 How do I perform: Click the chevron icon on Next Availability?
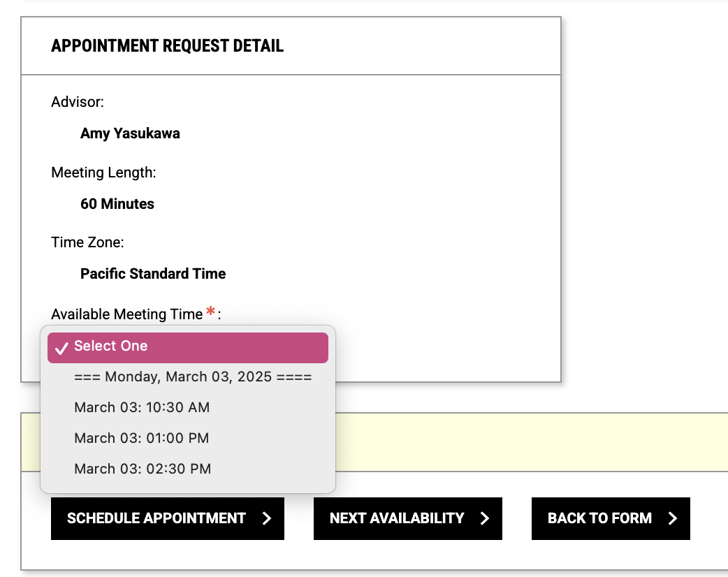point(485,518)
